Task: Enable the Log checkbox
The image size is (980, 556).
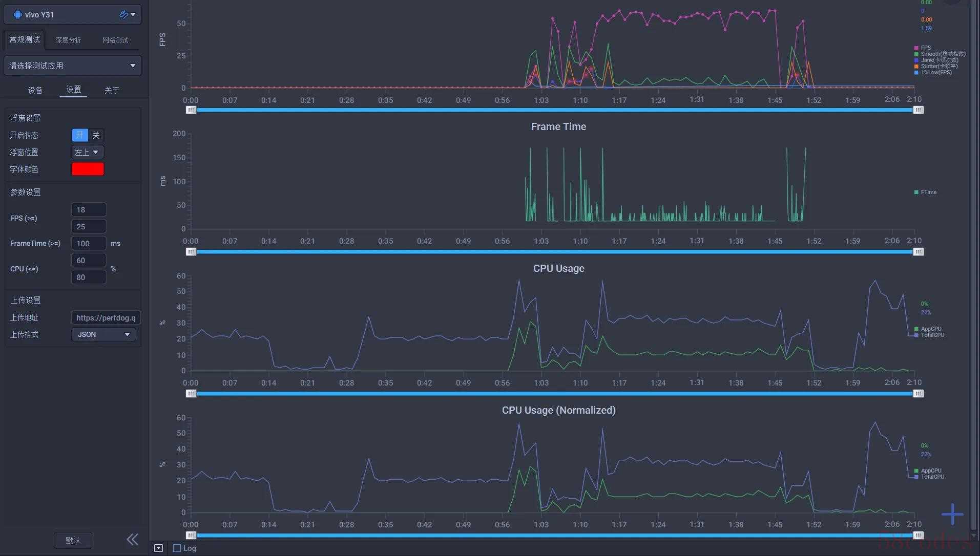Action: [177, 548]
